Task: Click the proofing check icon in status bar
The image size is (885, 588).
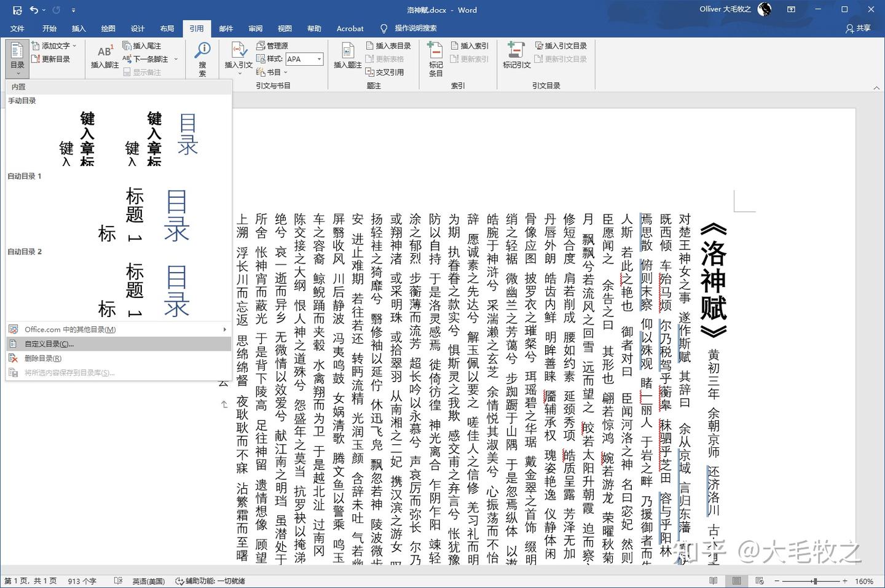Action: click(118, 581)
